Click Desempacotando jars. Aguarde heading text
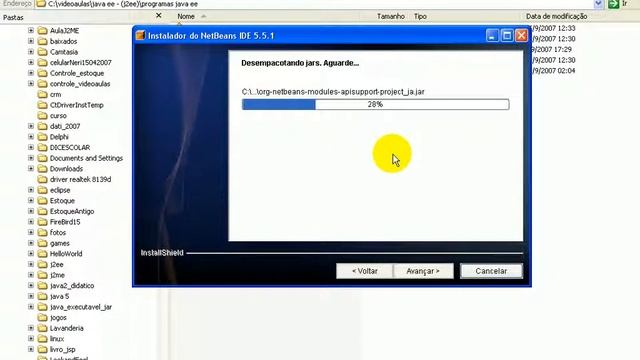Screen dimensions: 640x360 [x=300, y=63]
